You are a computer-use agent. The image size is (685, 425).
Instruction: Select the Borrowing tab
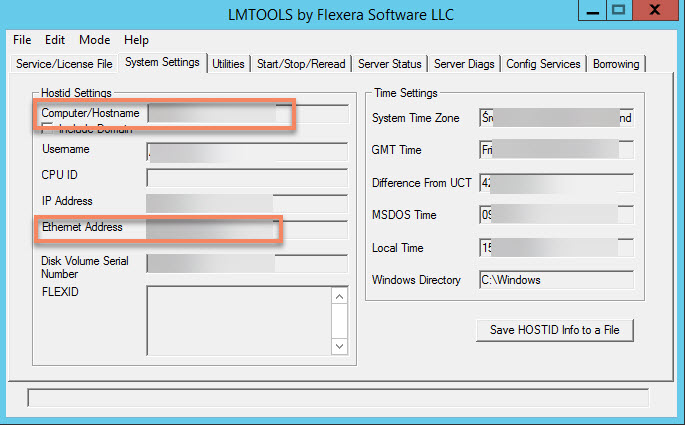[x=616, y=64]
